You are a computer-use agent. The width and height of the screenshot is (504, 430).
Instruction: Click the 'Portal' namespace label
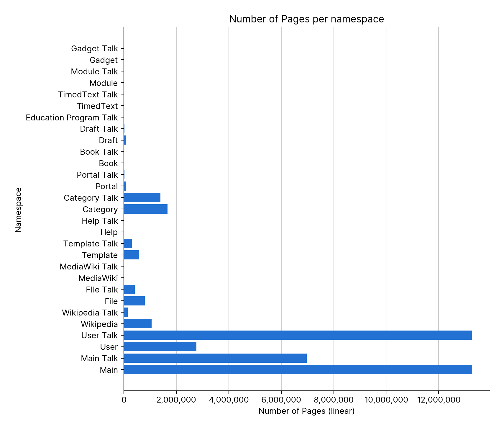(x=107, y=186)
